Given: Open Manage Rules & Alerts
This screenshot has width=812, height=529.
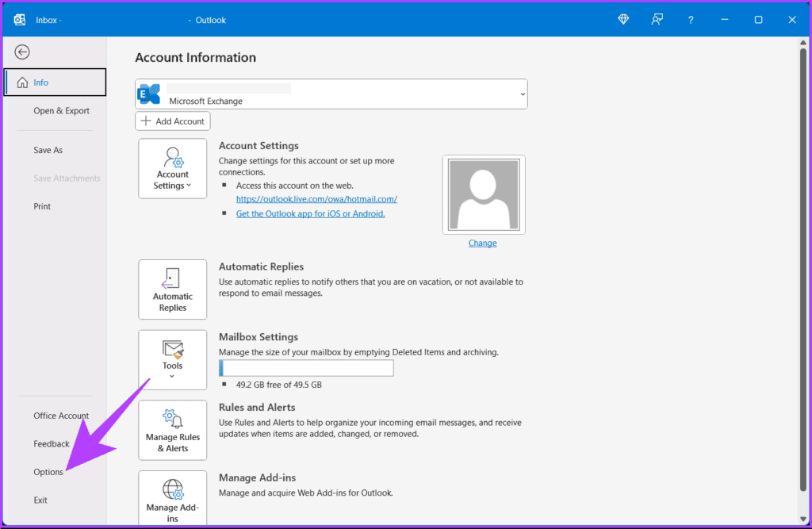Looking at the screenshot, I should point(172,430).
